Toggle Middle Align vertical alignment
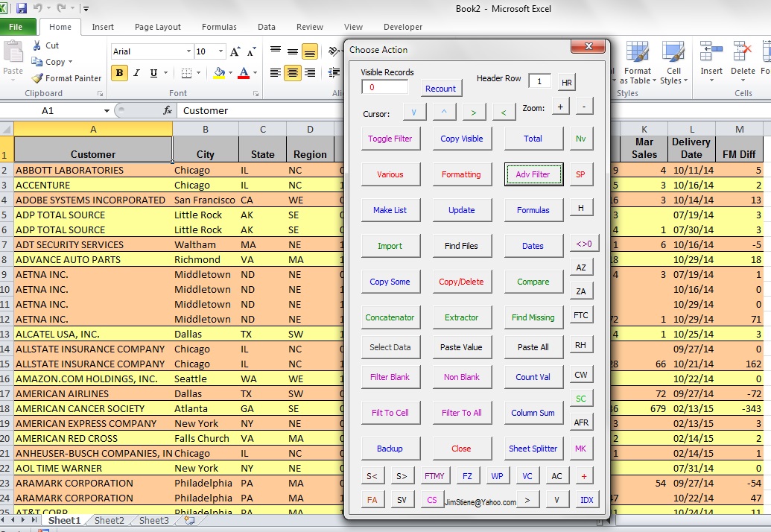The image size is (771, 532). pos(293,51)
